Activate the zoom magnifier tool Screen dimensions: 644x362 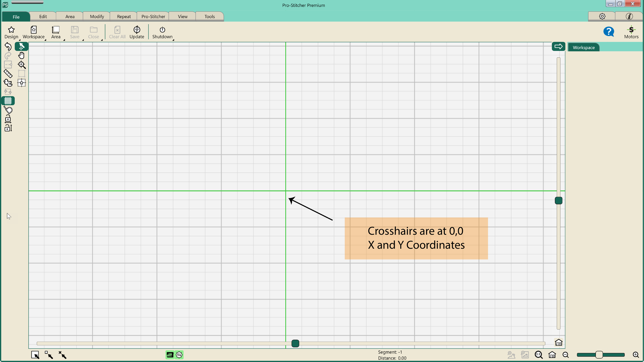22,65
